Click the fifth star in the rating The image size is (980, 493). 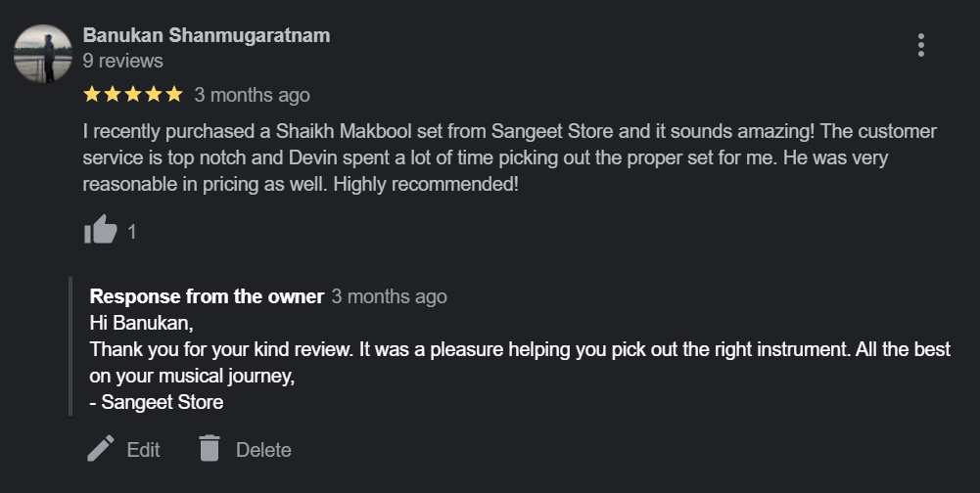[174, 95]
